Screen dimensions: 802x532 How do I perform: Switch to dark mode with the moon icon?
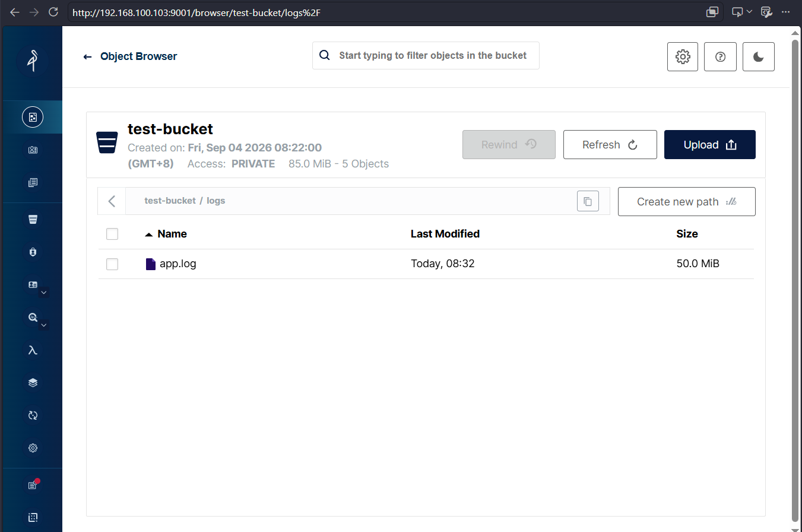coord(759,56)
